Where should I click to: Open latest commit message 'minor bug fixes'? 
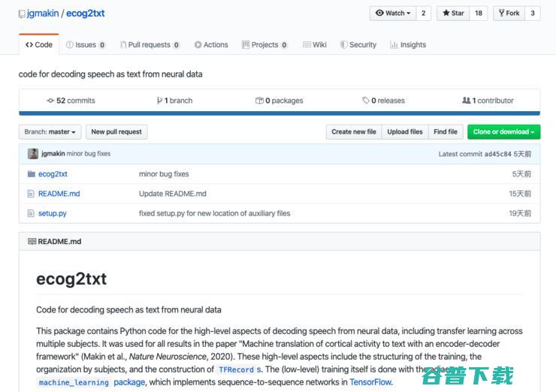(89, 153)
